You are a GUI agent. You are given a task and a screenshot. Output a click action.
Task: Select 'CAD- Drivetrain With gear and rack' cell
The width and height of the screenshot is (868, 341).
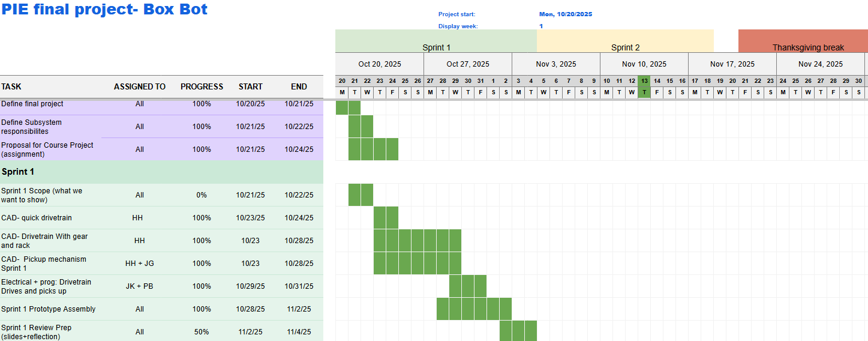(x=51, y=241)
